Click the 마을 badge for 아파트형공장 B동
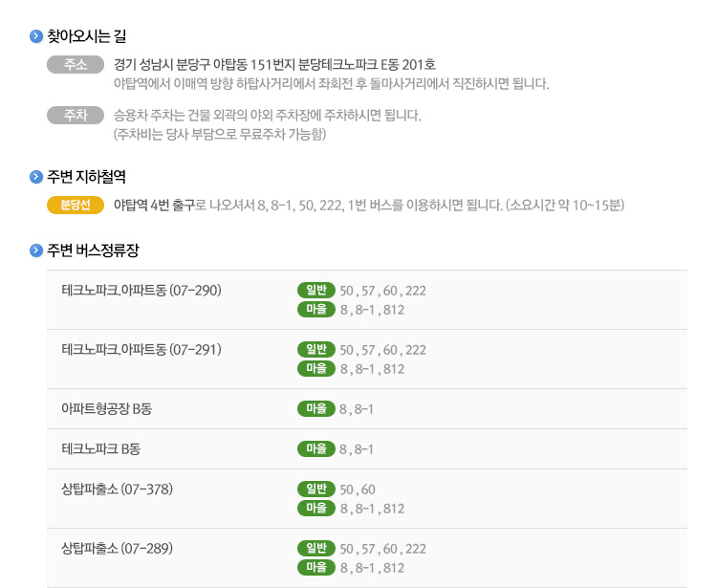717x588 pixels. 316,409
